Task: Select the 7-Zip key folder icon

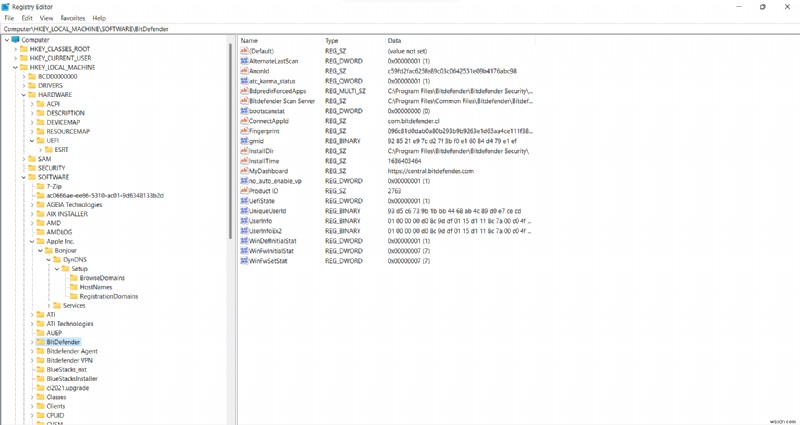Action: click(x=40, y=186)
